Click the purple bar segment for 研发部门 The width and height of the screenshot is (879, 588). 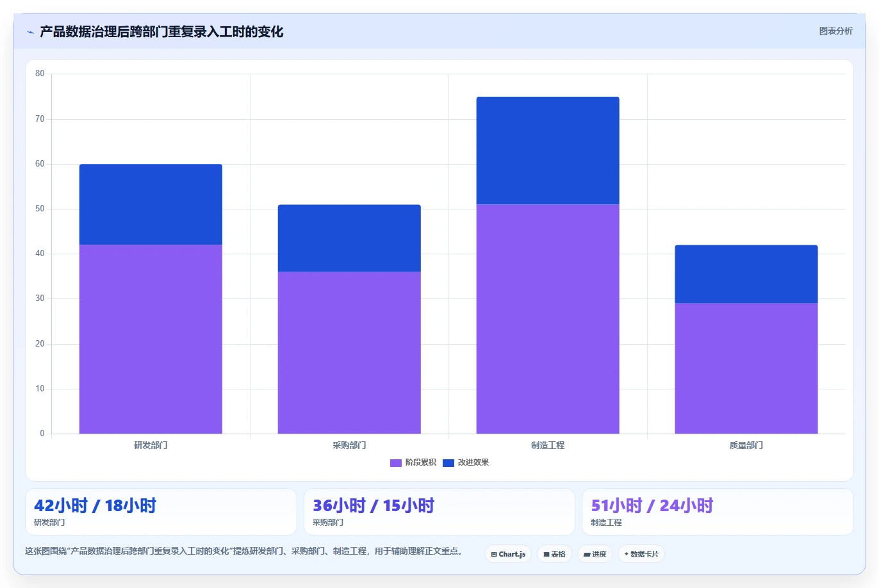(x=151, y=339)
